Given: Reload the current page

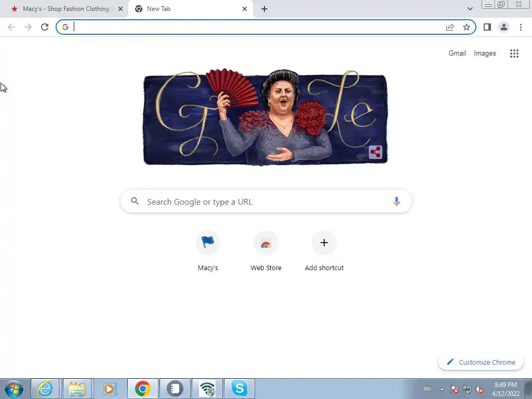Looking at the screenshot, I should click(45, 27).
